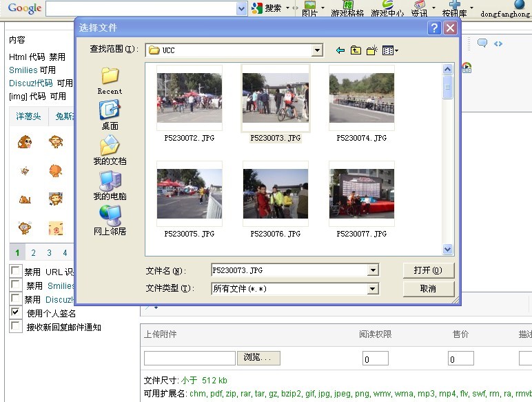Open Recent documents in sidebar
Screen dimensions: 532x402
(110, 80)
